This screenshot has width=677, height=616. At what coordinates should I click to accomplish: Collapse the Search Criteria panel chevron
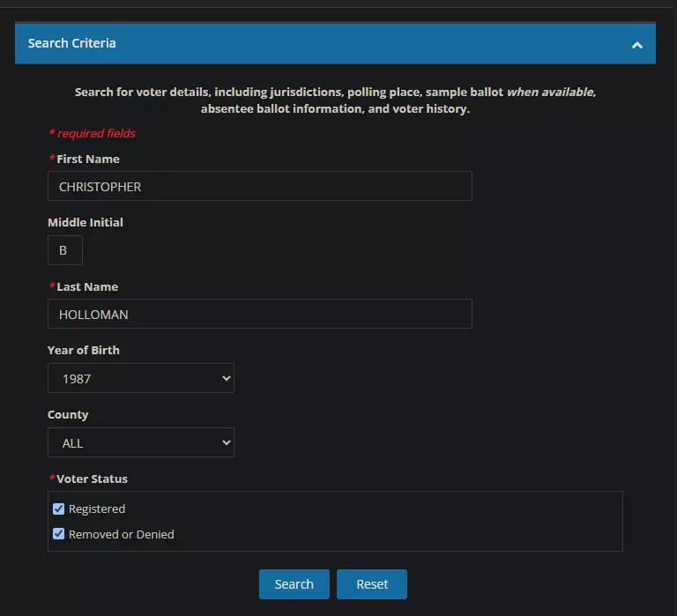(636, 45)
